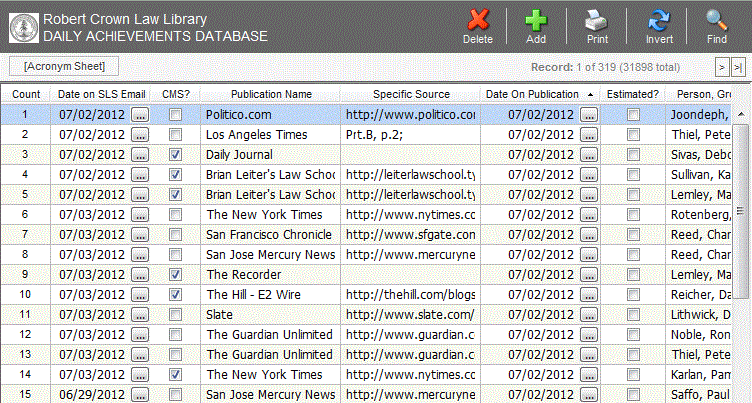Viewport: 752px width, 403px height.
Task: Click the Sivas person cell
Action: (699, 154)
